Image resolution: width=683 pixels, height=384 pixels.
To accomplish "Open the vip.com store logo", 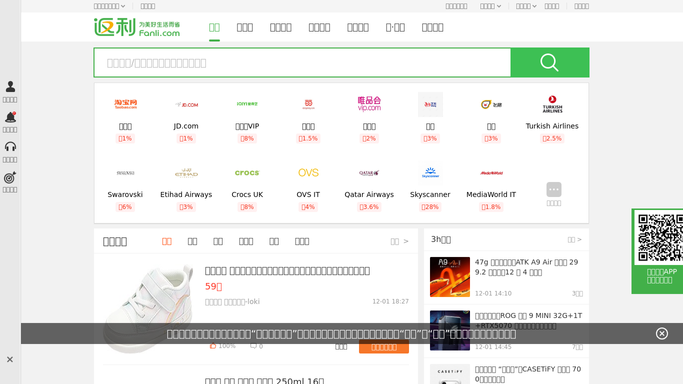I will (x=369, y=104).
